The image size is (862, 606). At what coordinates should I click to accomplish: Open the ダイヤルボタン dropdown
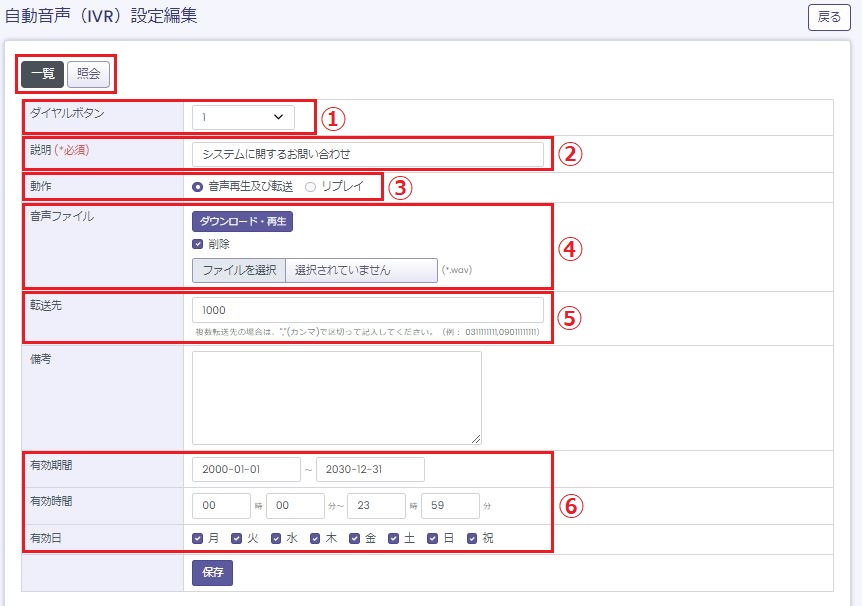tap(244, 117)
